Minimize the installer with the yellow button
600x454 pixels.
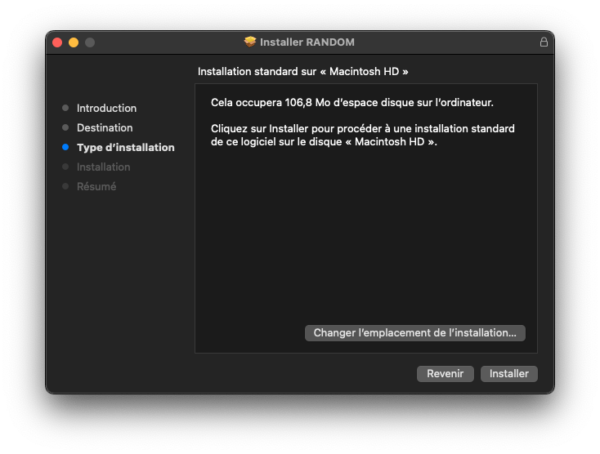(x=73, y=42)
